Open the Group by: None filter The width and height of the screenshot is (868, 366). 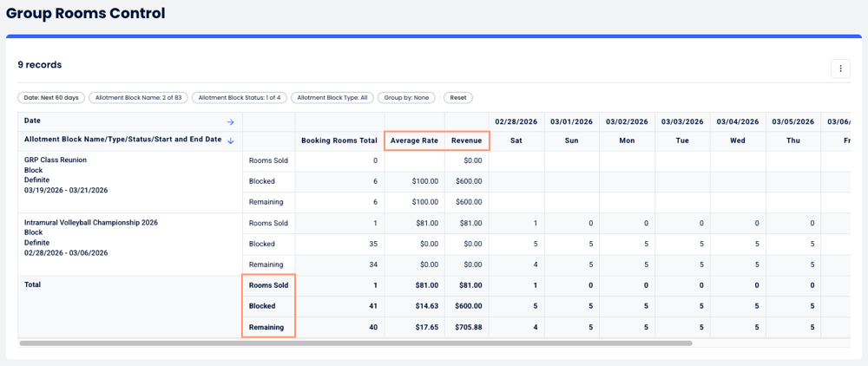click(x=408, y=98)
